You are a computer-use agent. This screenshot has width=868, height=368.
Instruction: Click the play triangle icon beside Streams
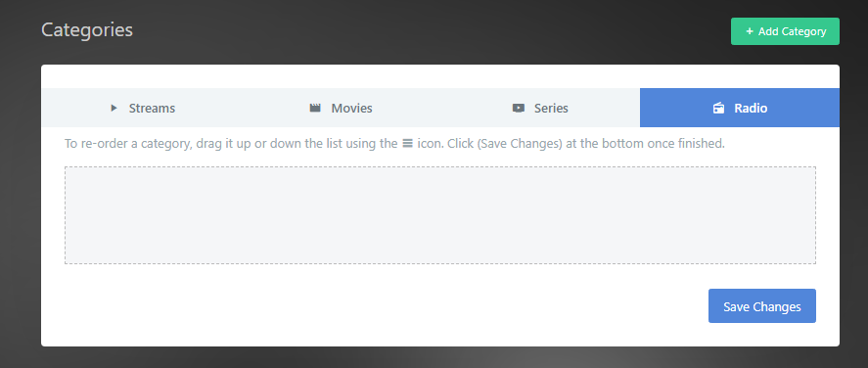114,108
